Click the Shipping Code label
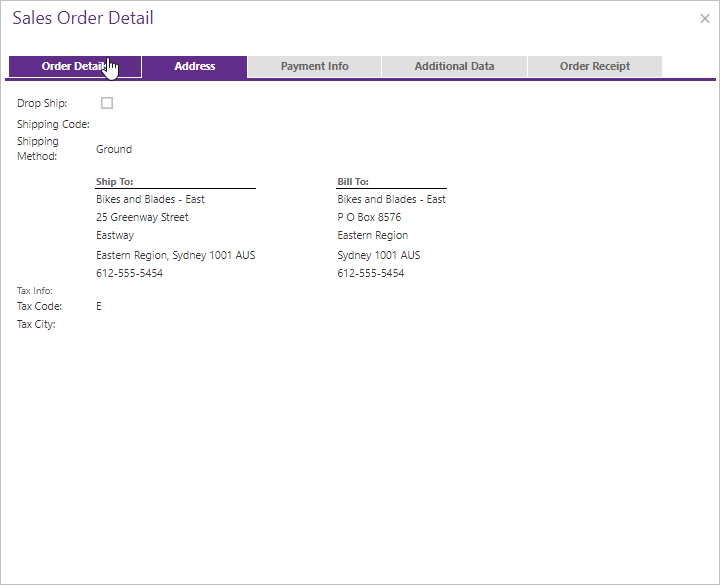The image size is (720, 585). coord(53,124)
